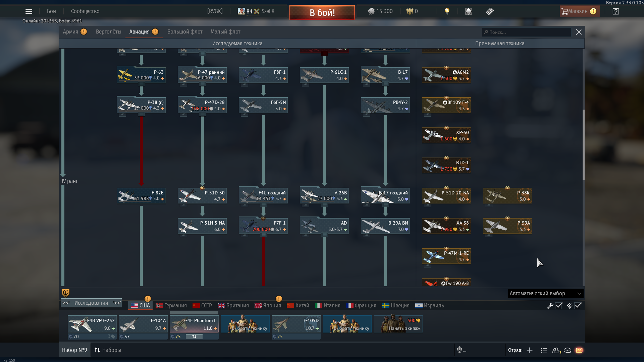Open the help question mark icon
The height and width of the screenshot is (362, 644).
[x=615, y=11]
